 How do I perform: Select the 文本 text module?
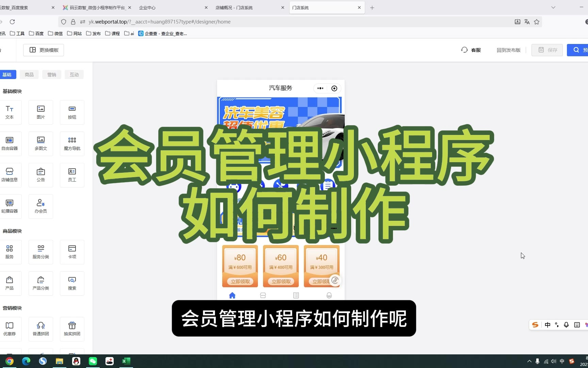(10, 112)
